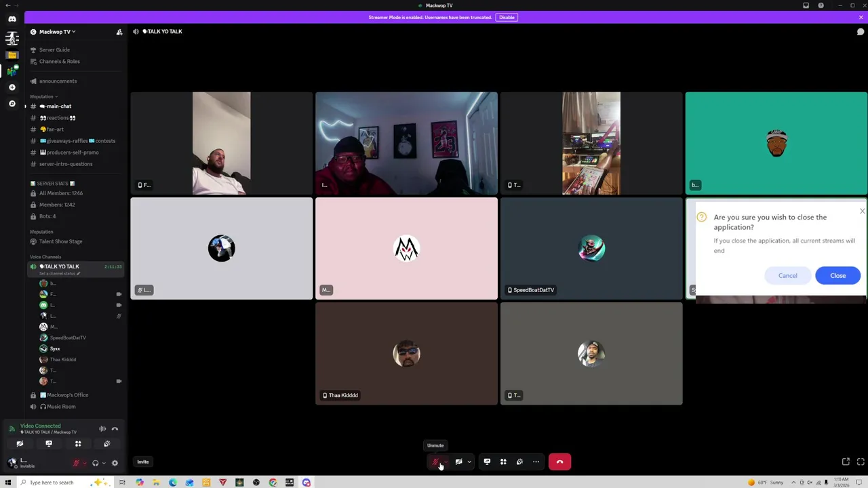868x488 pixels.
Task: Share your screen from left voice panel
Action: pos(49,444)
